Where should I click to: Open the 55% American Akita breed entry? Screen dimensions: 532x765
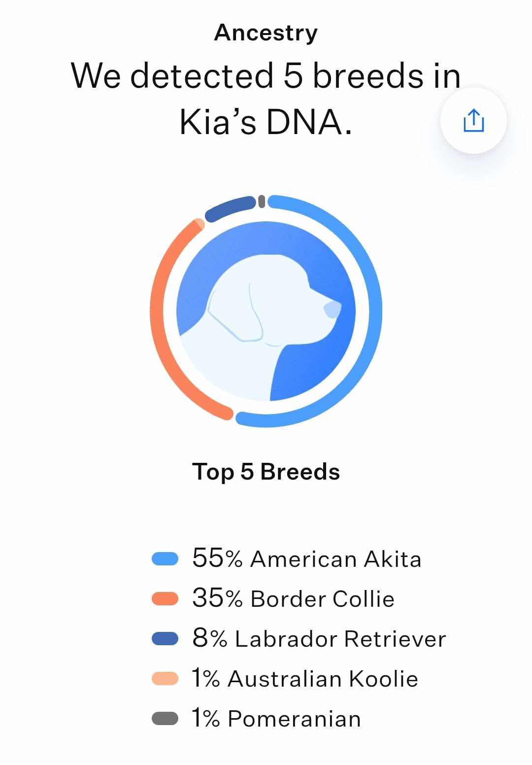click(x=287, y=558)
